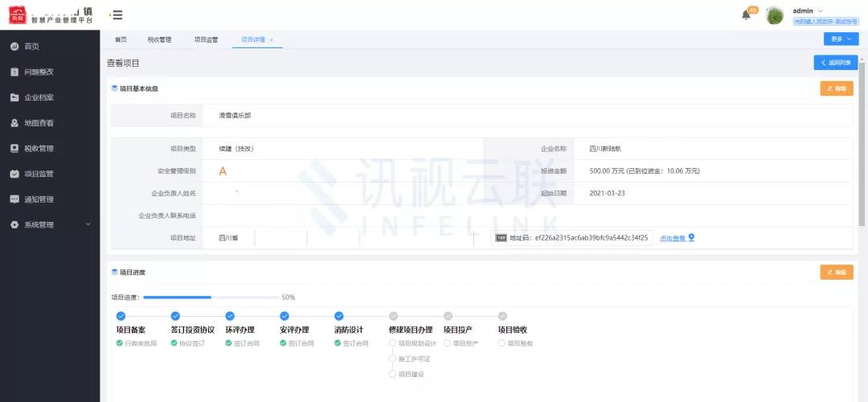
Task: Click project name 滑雪俱乐部
Action: pyautogui.click(x=235, y=116)
